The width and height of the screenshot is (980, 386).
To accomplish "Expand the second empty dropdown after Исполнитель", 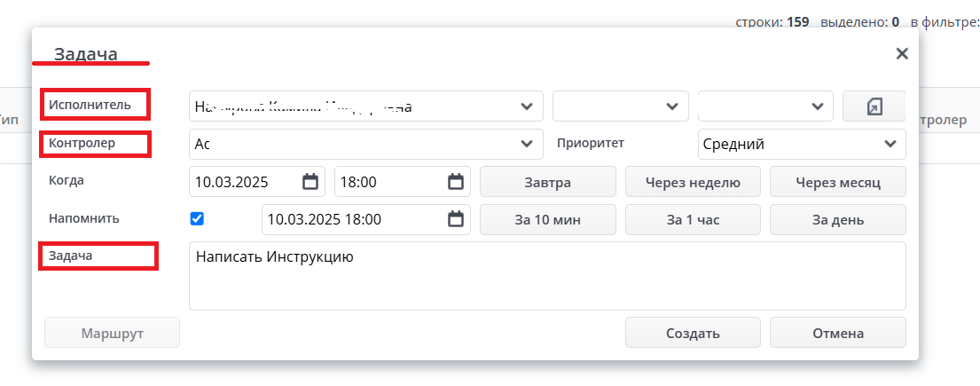I will click(x=671, y=106).
